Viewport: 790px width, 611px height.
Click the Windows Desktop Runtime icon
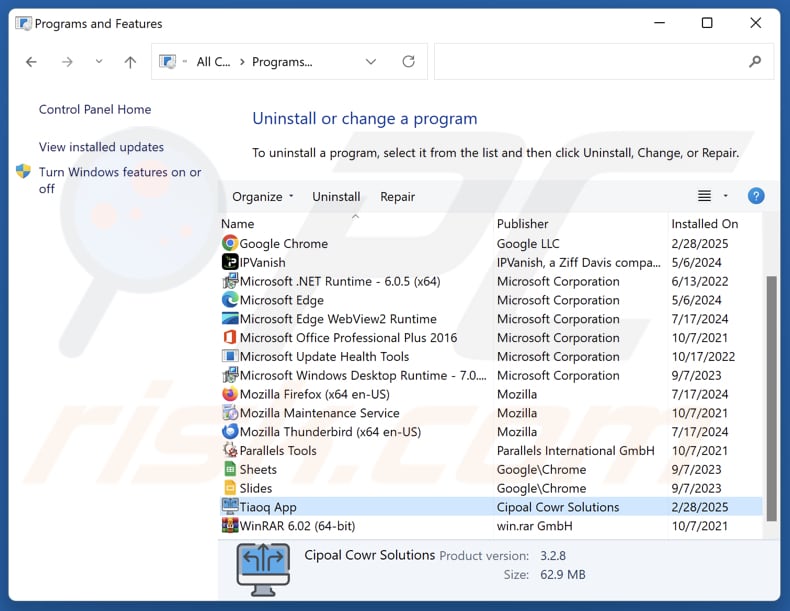pos(230,375)
